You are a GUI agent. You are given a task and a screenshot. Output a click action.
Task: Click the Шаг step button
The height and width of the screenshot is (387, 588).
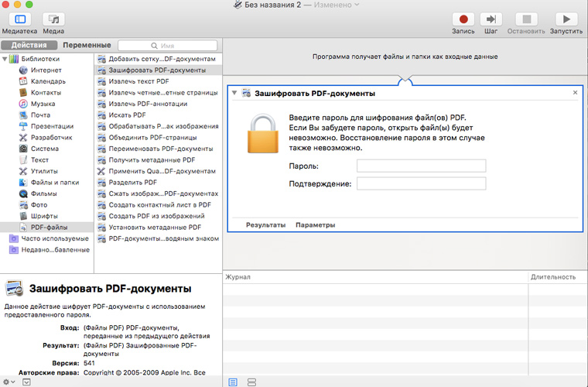point(491,19)
